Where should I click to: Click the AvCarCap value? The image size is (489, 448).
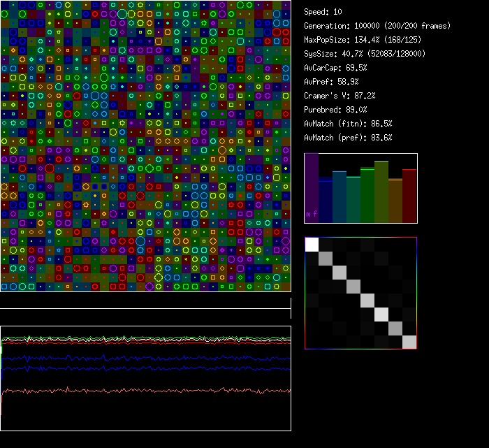(x=335, y=68)
